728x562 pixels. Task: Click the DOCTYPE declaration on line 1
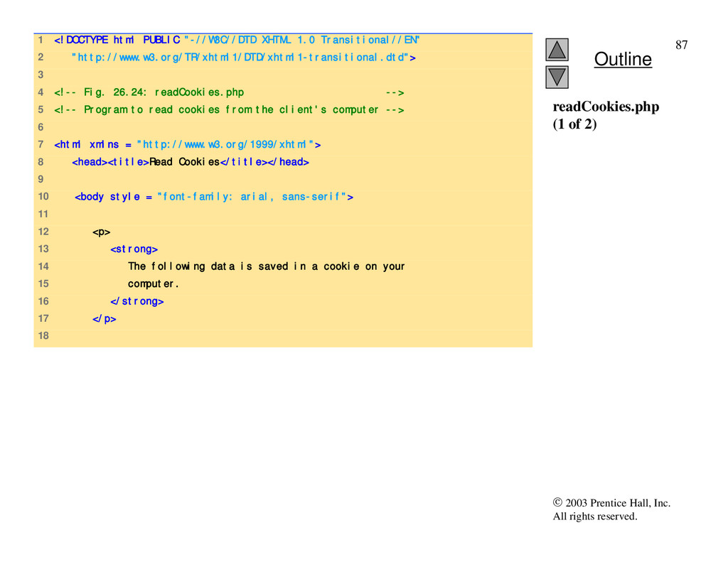pyautogui.click(x=237, y=40)
